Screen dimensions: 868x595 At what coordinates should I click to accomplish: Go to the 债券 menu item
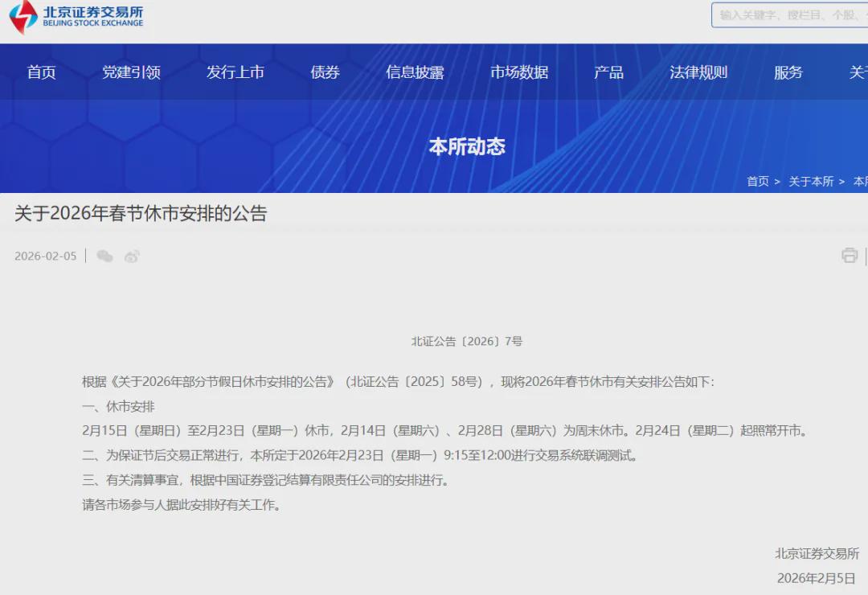click(x=325, y=72)
